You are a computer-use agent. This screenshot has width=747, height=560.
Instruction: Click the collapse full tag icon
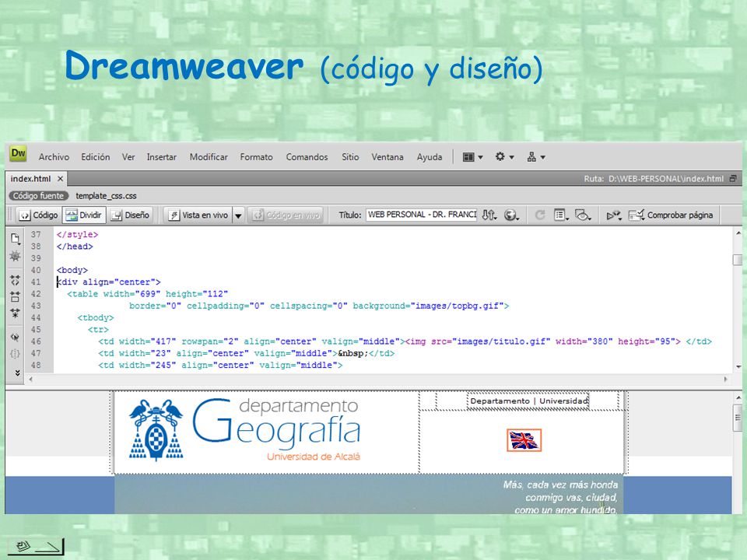tap(16, 280)
